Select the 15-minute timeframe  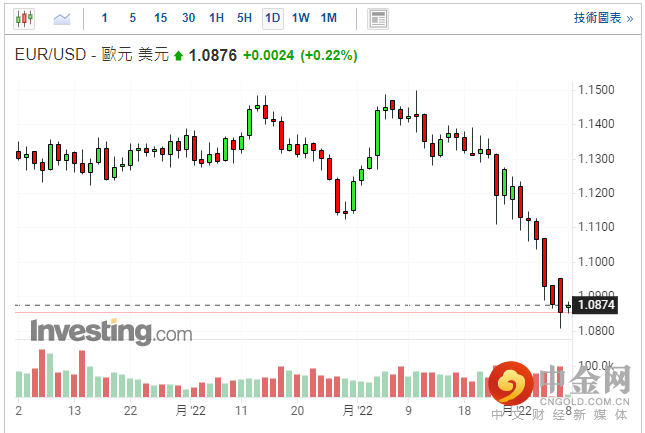pyautogui.click(x=161, y=18)
